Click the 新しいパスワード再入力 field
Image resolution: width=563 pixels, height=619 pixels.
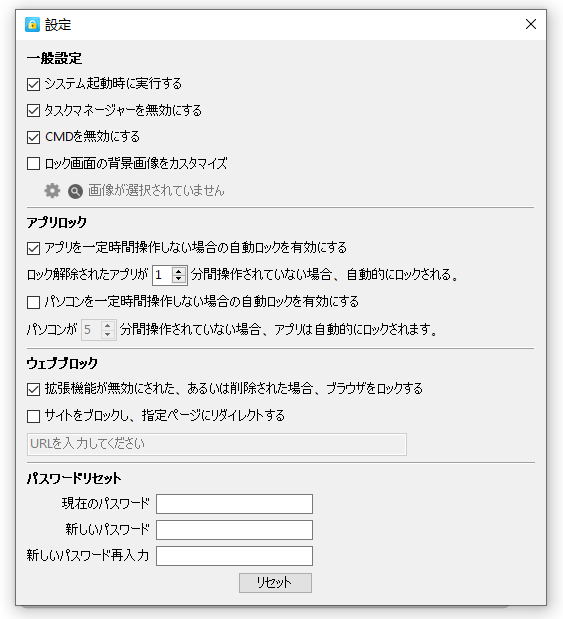(x=235, y=556)
